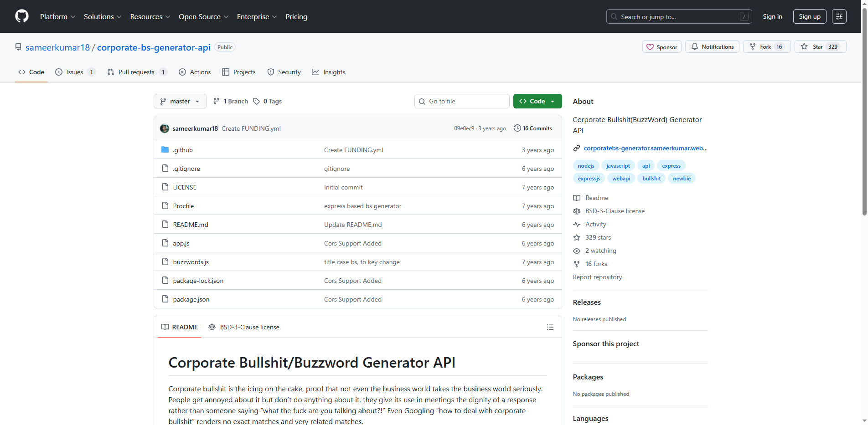Open 329 stars link

[x=592, y=237]
